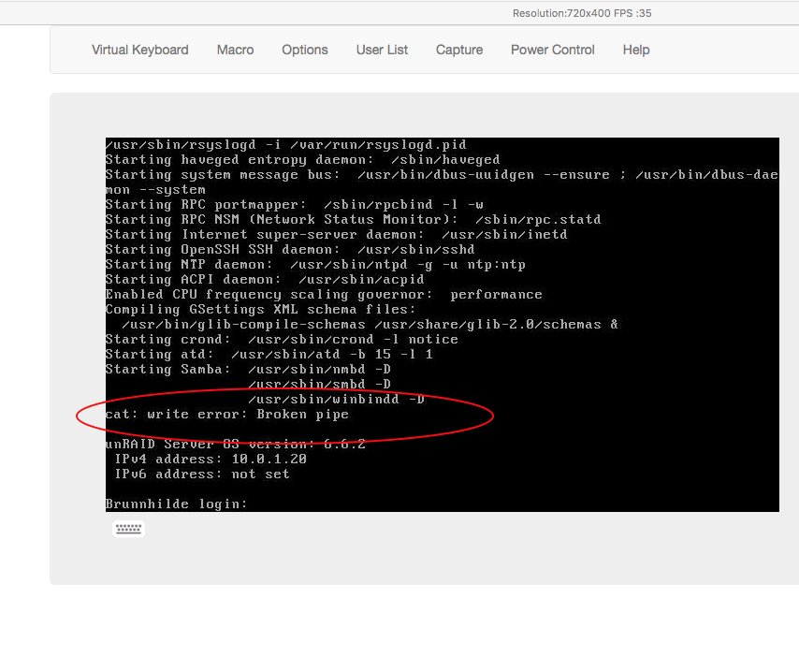Click the '/usr/sbin/winbindd -D' line

(x=336, y=400)
